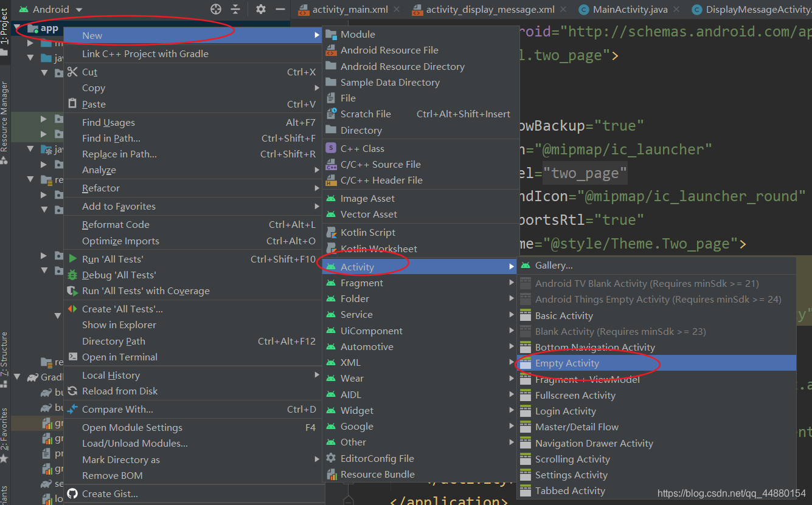This screenshot has height=505, width=812.
Task: Click the Module icon in New submenu
Action: pos(331,35)
